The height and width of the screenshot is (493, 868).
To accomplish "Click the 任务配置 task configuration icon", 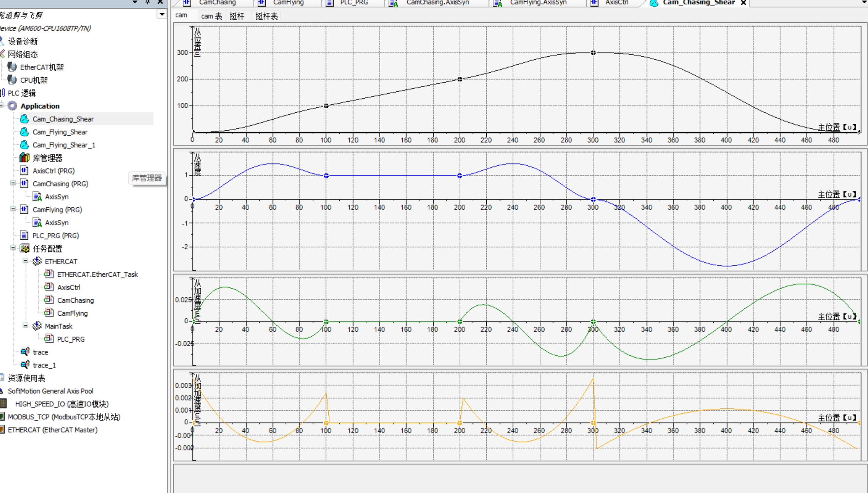I will coord(25,248).
